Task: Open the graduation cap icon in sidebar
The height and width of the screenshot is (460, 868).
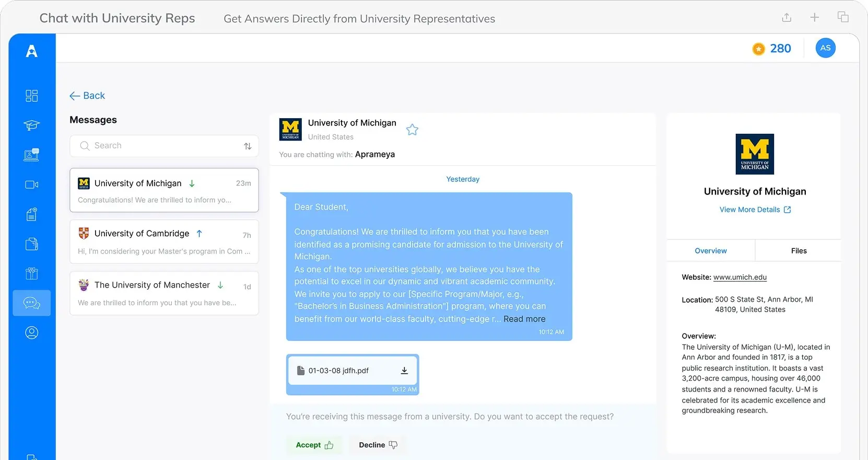Action: (32, 125)
